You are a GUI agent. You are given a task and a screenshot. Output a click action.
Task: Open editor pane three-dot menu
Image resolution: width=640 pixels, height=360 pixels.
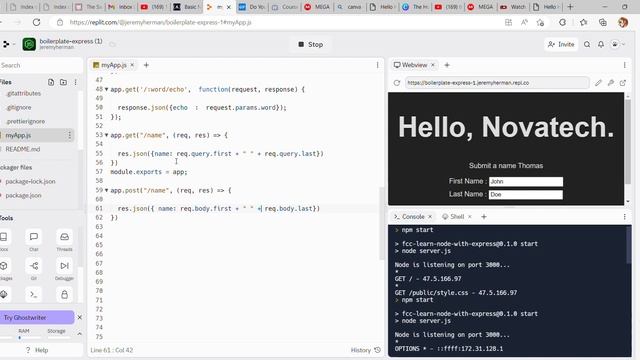coord(378,65)
